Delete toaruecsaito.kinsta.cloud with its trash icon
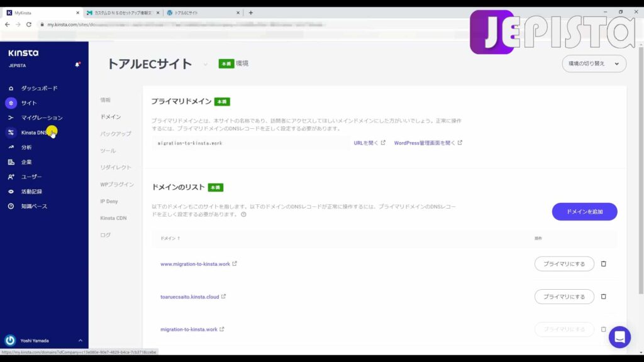This screenshot has height=362, width=644. tap(603, 296)
